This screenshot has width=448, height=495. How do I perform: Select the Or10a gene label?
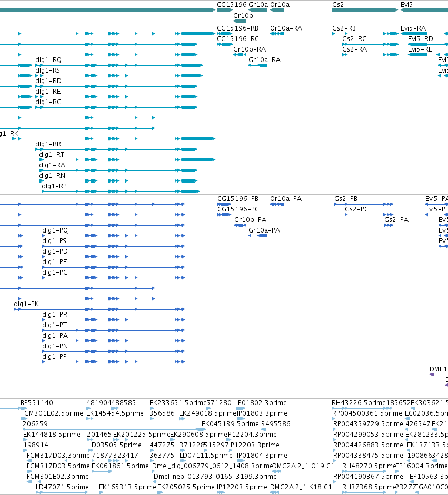tap(280, 5)
